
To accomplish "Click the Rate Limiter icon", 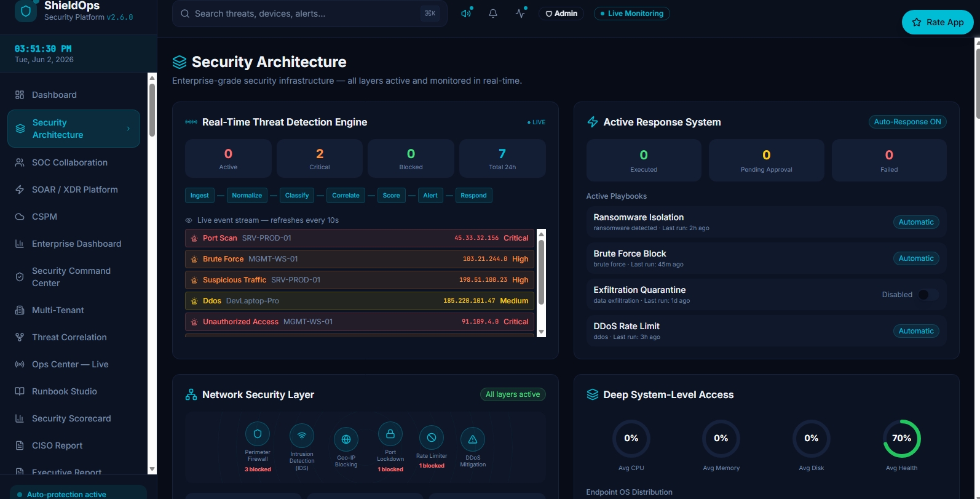I will pyautogui.click(x=432, y=437).
